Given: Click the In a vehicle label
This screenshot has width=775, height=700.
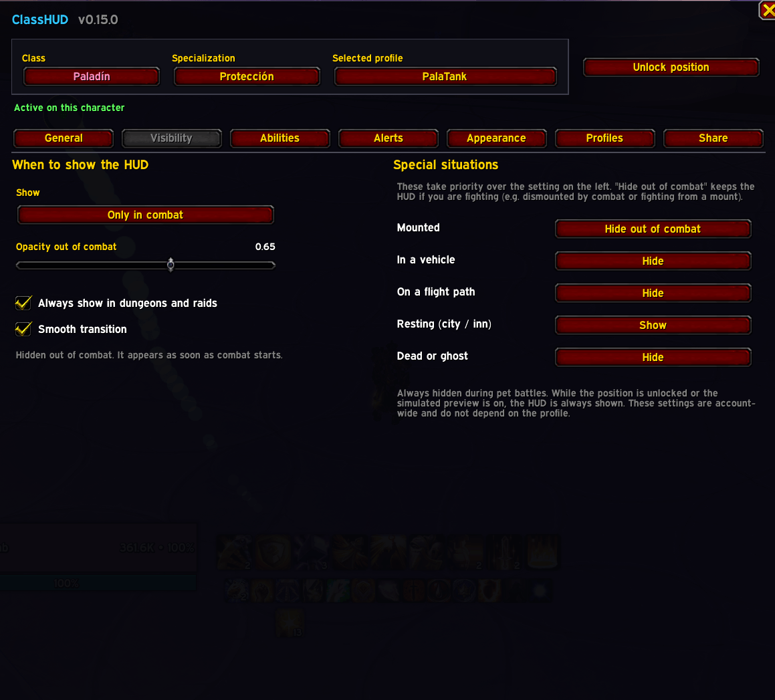Looking at the screenshot, I should tap(426, 260).
